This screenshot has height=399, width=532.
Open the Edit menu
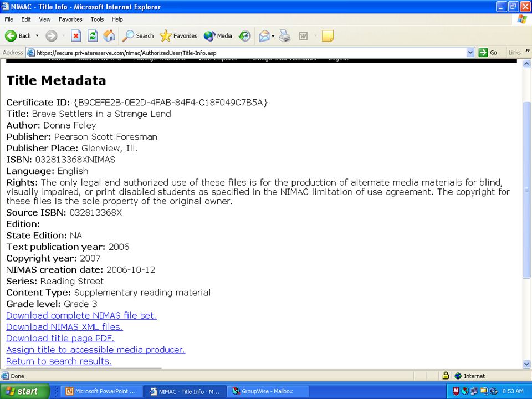26,19
